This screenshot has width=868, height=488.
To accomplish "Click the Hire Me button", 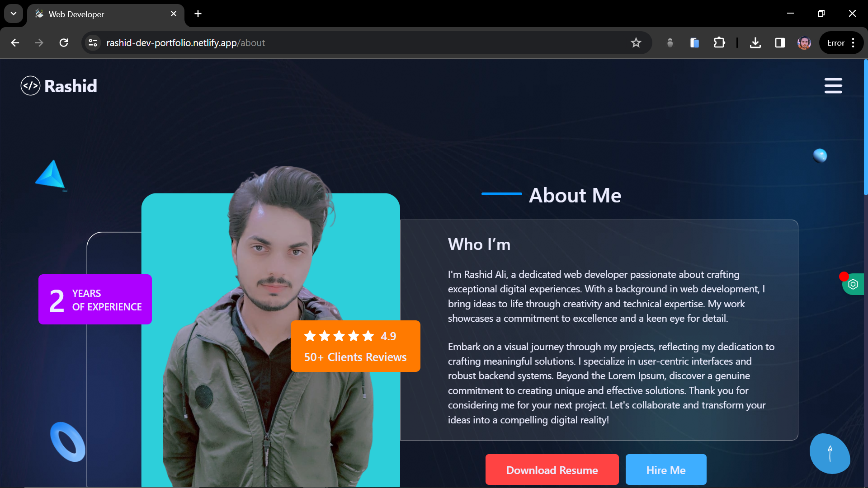I will point(666,470).
